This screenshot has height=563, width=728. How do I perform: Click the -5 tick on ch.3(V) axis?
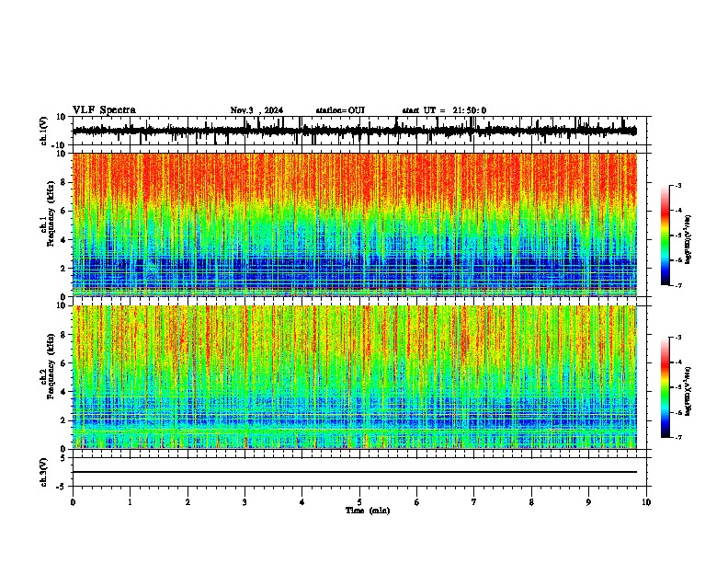tap(62, 487)
